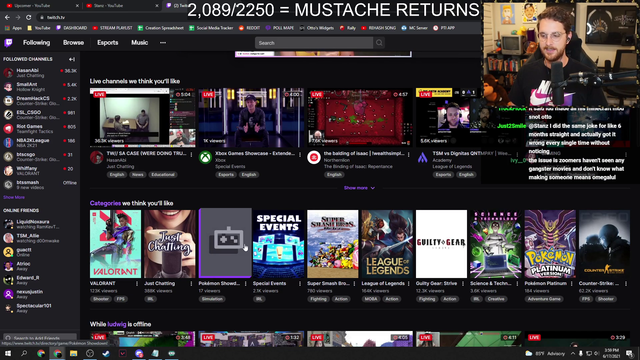
Task: Click the search magnifier button
Action: (x=379, y=43)
